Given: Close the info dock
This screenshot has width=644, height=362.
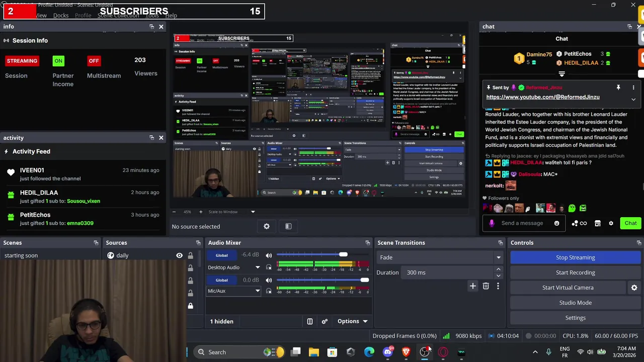Looking at the screenshot, I should tap(161, 27).
